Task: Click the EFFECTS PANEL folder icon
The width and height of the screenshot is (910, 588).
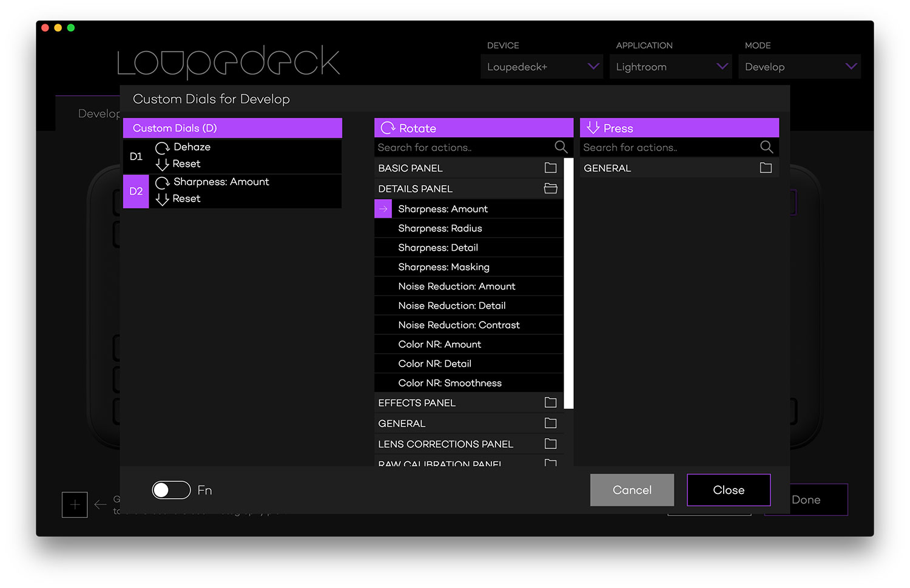Action: click(x=551, y=402)
